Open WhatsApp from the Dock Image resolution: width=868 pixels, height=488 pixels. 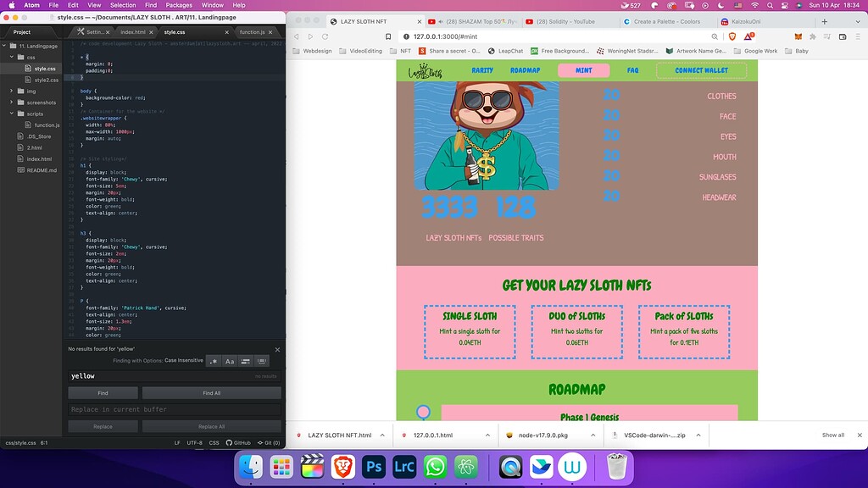point(434,466)
